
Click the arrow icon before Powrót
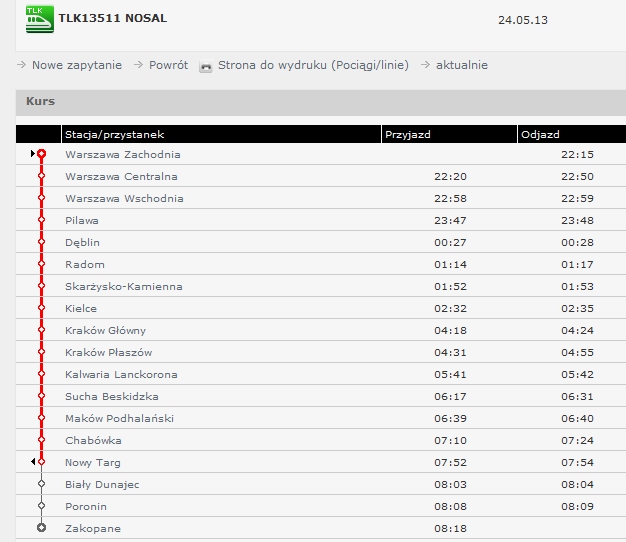tap(138, 65)
